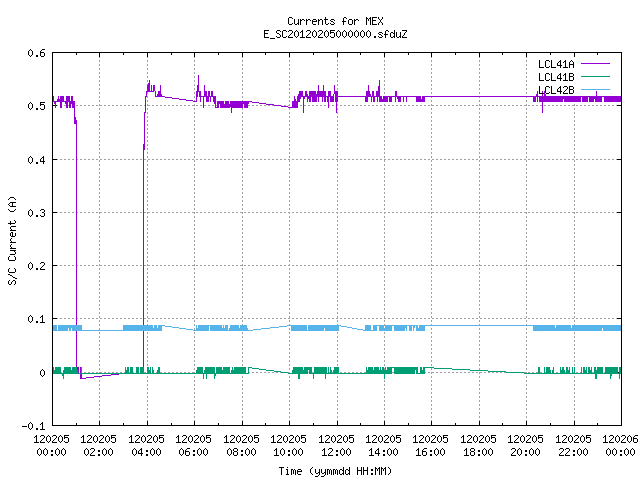640x480 pixels.
Task: Click the purple LCL41A legend line sample
Action: click(x=595, y=64)
